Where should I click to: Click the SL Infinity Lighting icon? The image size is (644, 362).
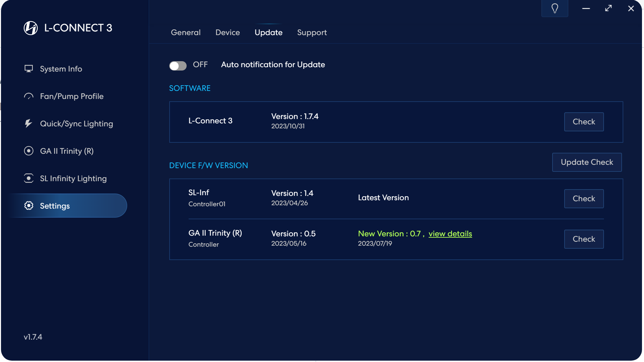click(x=29, y=178)
